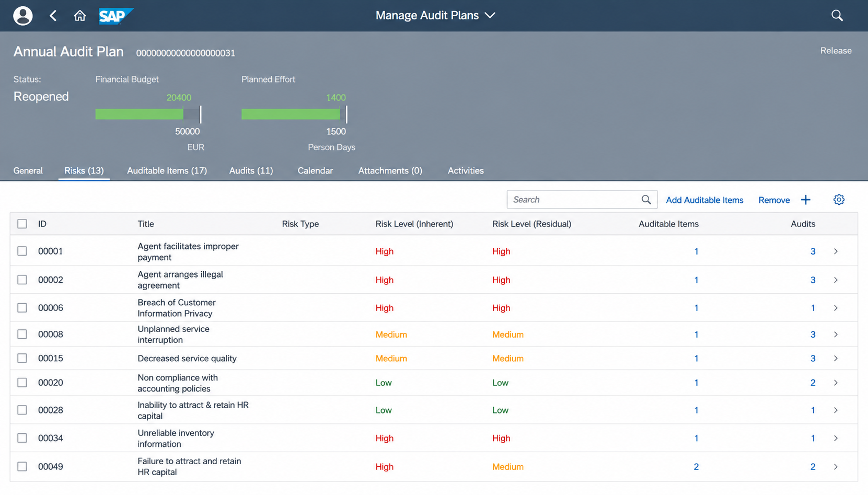
Task: Open auditable items count link for risk 00006
Action: tap(696, 308)
